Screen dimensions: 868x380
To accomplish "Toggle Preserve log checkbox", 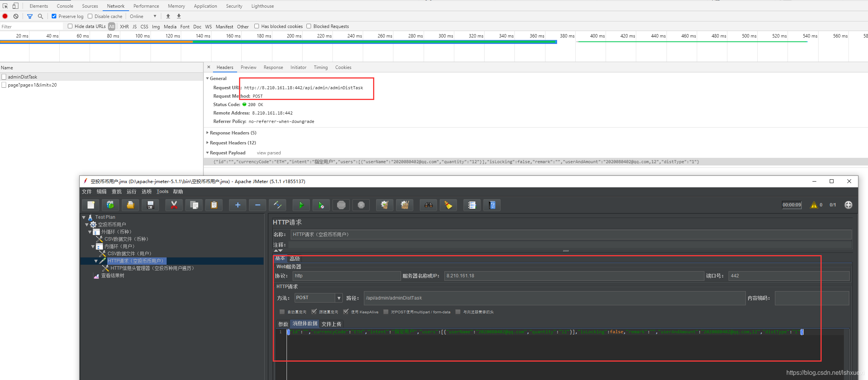I will tap(54, 16).
